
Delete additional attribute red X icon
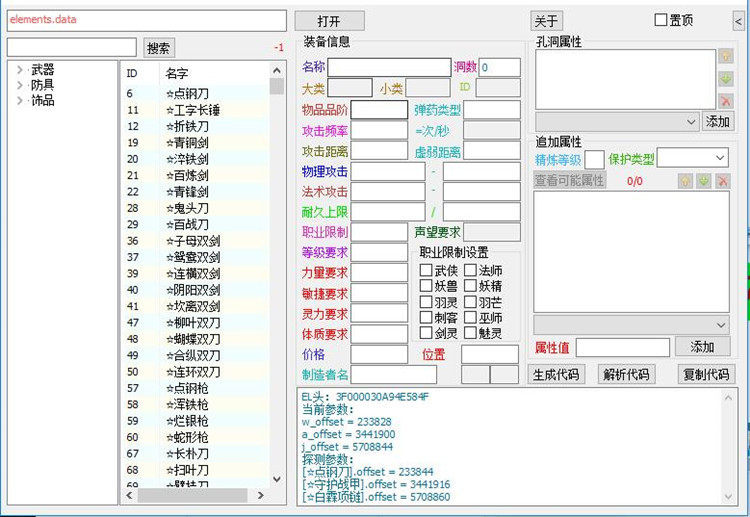(723, 181)
